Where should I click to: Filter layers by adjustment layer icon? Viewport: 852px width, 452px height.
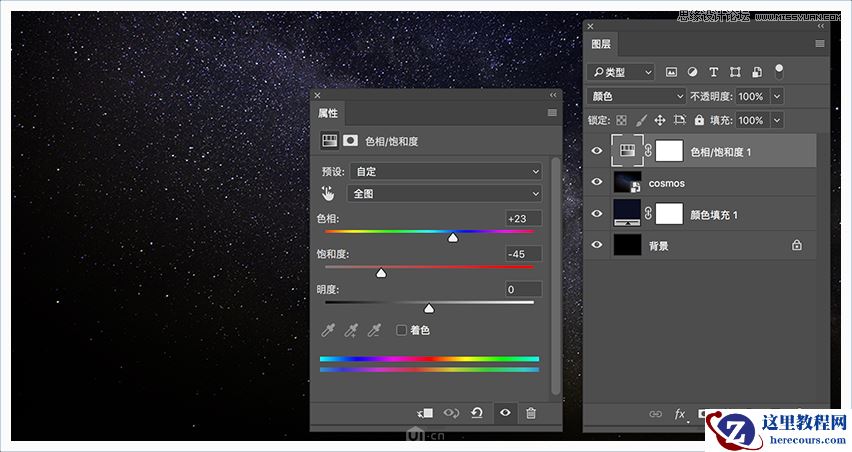(x=692, y=72)
